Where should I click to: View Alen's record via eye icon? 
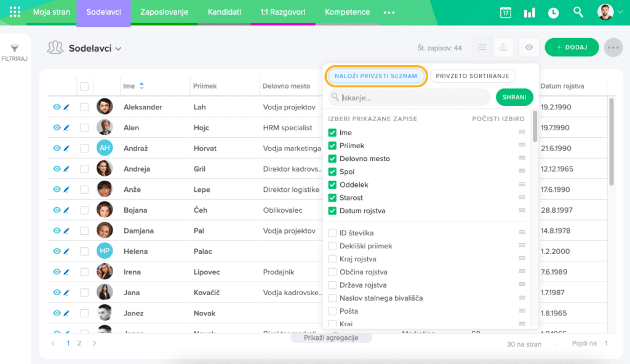click(57, 128)
